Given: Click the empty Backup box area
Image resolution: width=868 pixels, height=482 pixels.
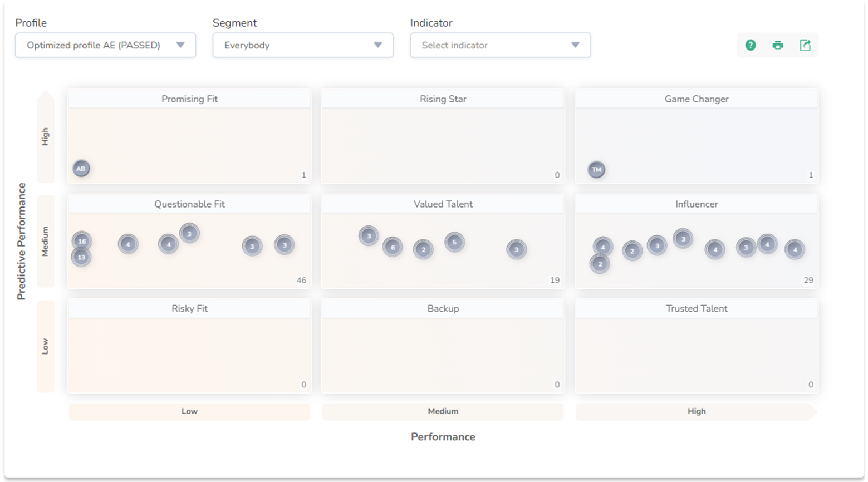Looking at the screenshot, I should (x=443, y=353).
